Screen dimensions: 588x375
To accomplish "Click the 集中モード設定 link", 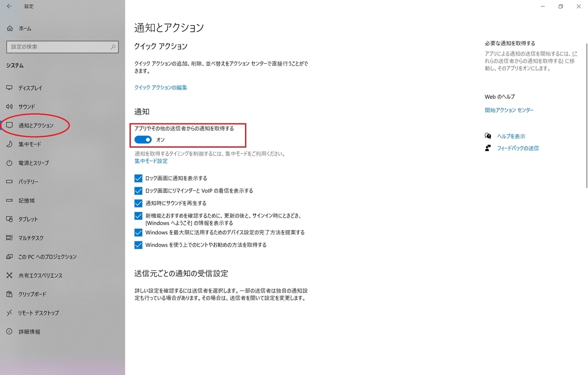I will pyautogui.click(x=150, y=161).
